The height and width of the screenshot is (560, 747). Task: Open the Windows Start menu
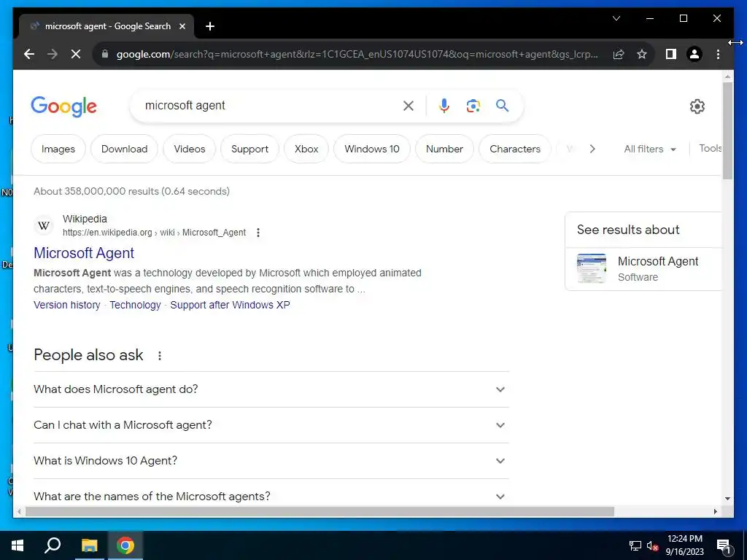(x=18, y=545)
